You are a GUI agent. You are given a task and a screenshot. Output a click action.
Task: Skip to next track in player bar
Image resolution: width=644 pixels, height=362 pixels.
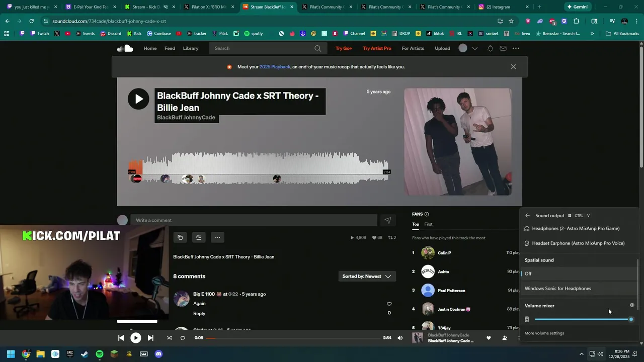pyautogui.click(x=150, y=338)
